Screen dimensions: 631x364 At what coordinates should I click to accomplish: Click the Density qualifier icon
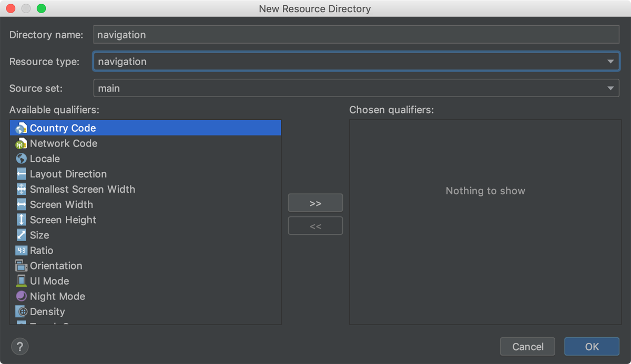[21, 311]
